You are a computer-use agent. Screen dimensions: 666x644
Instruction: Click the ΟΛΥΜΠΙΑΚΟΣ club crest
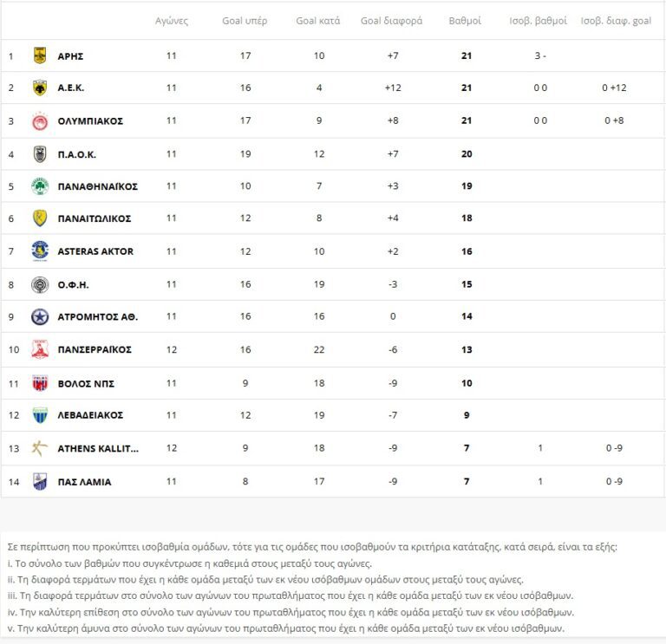click(x=39, y=120)
